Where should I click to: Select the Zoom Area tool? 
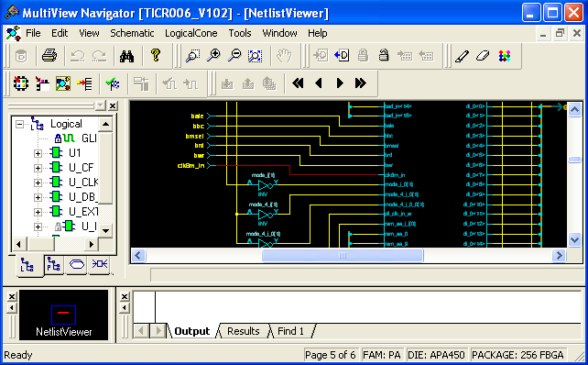coord(192,56)
